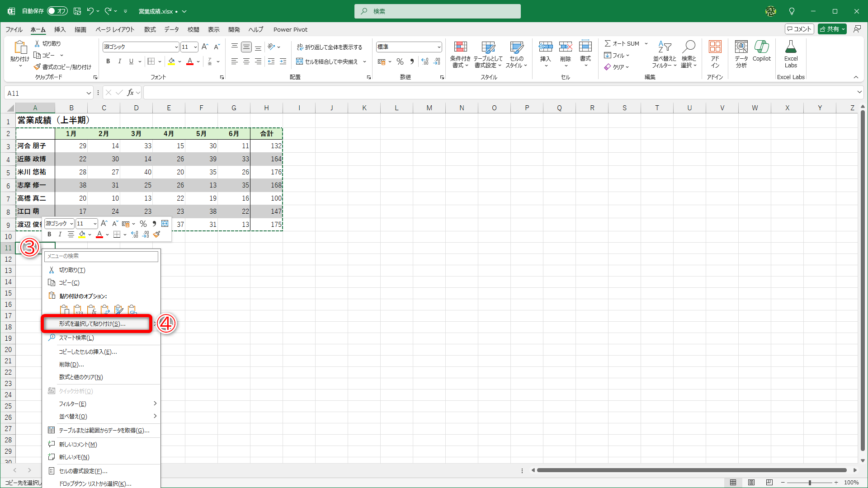
Task: Select the paste values icon in context menu
Action: pos(78,310)
